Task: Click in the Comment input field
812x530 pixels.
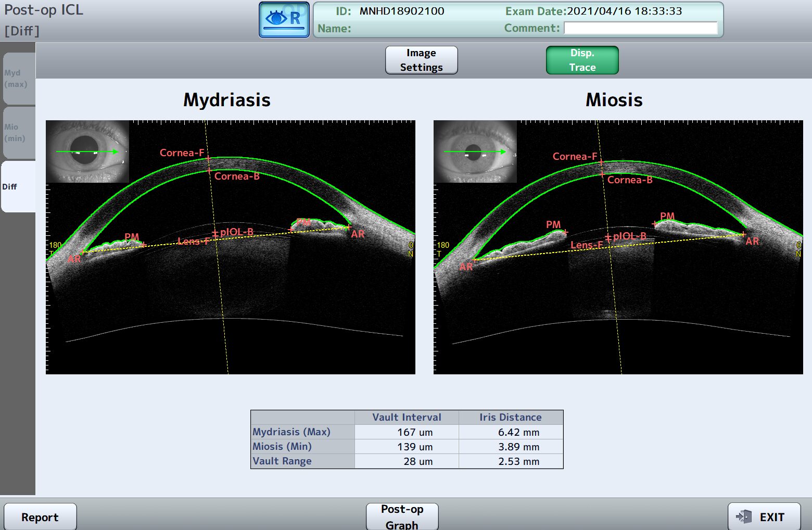Action: point(640,28)
